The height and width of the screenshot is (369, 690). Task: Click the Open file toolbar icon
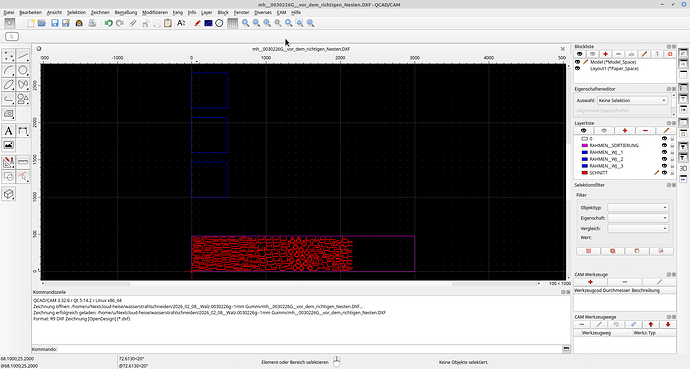coord(41,23)
